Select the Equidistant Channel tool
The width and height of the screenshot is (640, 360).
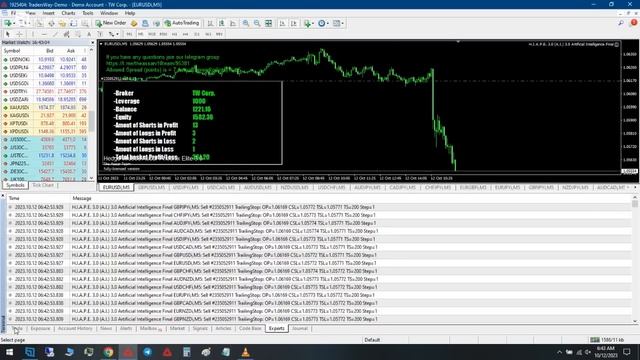[x=66, y=34]
